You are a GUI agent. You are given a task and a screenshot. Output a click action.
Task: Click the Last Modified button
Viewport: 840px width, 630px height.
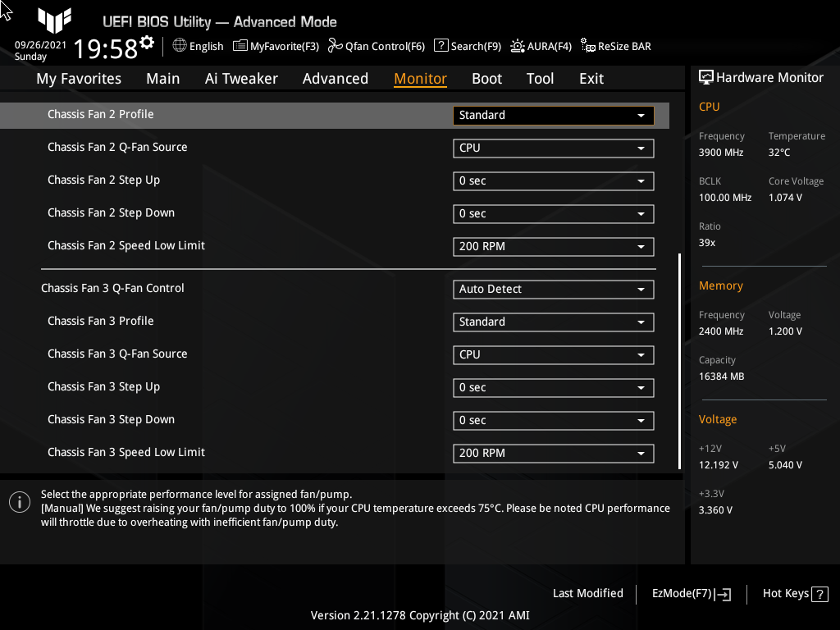pos(587,593)
